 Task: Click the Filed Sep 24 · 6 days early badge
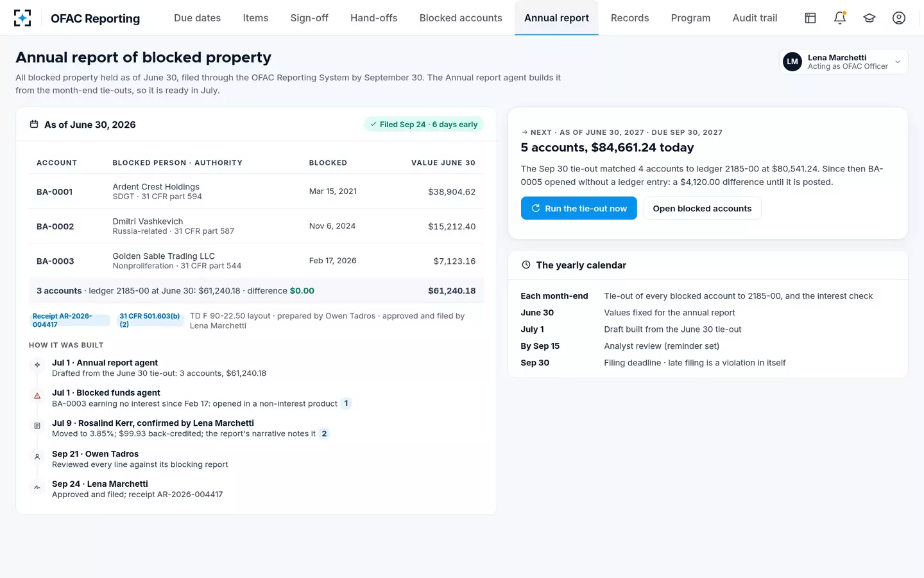click(424, 124)
